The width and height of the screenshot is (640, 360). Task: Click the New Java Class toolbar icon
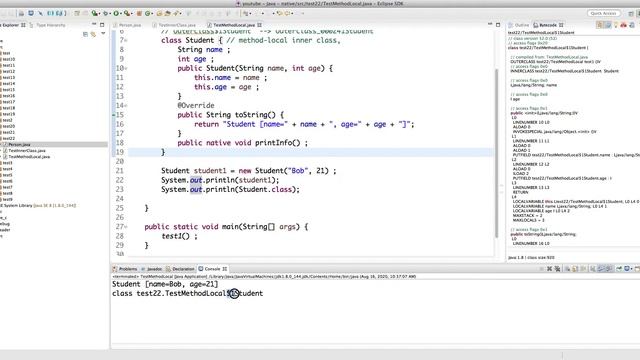(148, 13)
